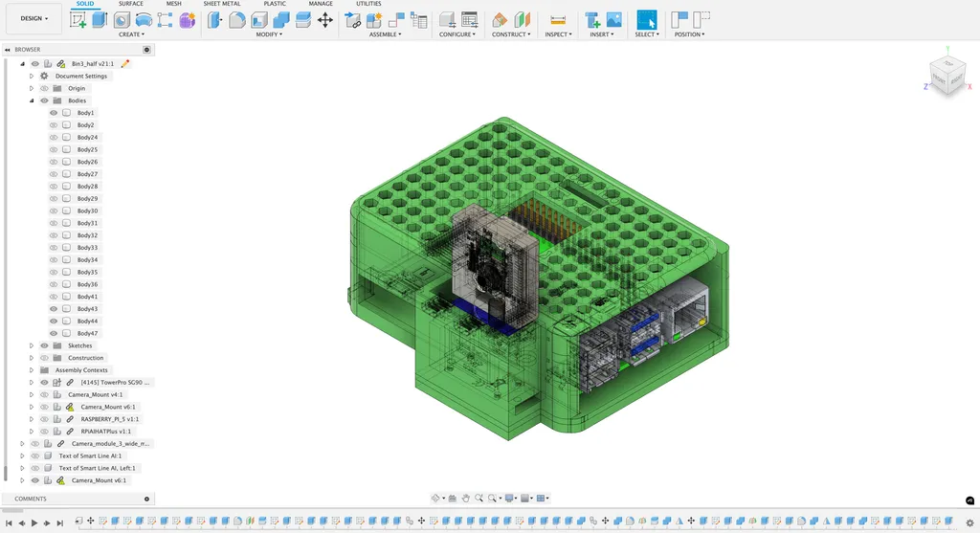Click the Midplane construct icon
This screenshot has height=533, width=980.
(x=522, y=20)
